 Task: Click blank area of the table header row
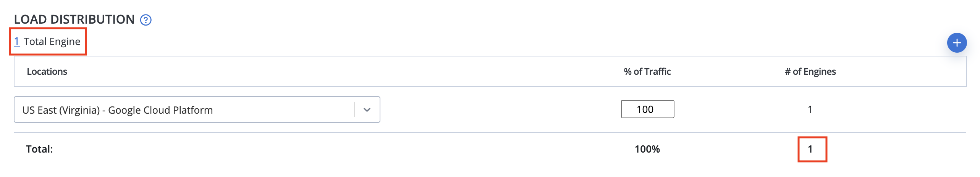[344, 71]
